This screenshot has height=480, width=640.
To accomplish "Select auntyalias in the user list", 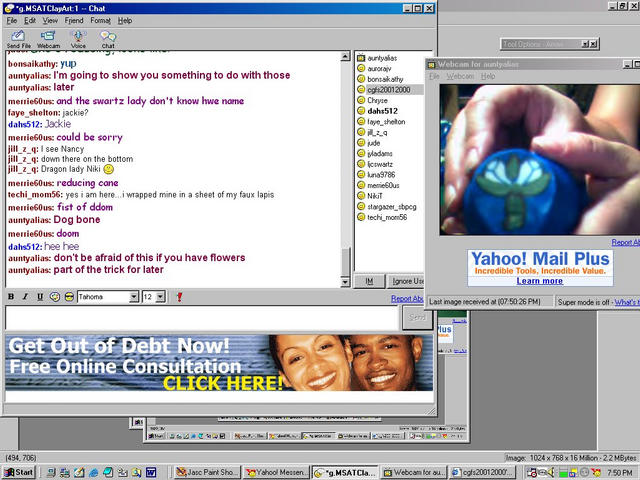I will coord(382,58).
